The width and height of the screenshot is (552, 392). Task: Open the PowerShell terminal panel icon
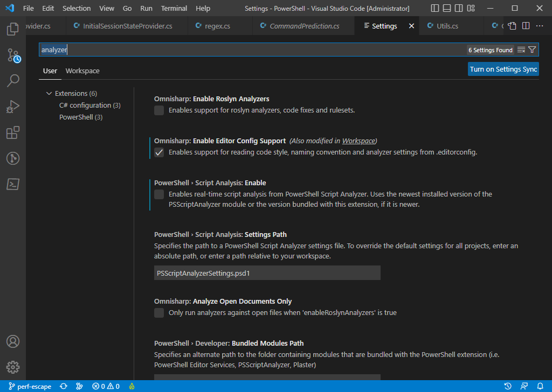click(x=13, y=184)
